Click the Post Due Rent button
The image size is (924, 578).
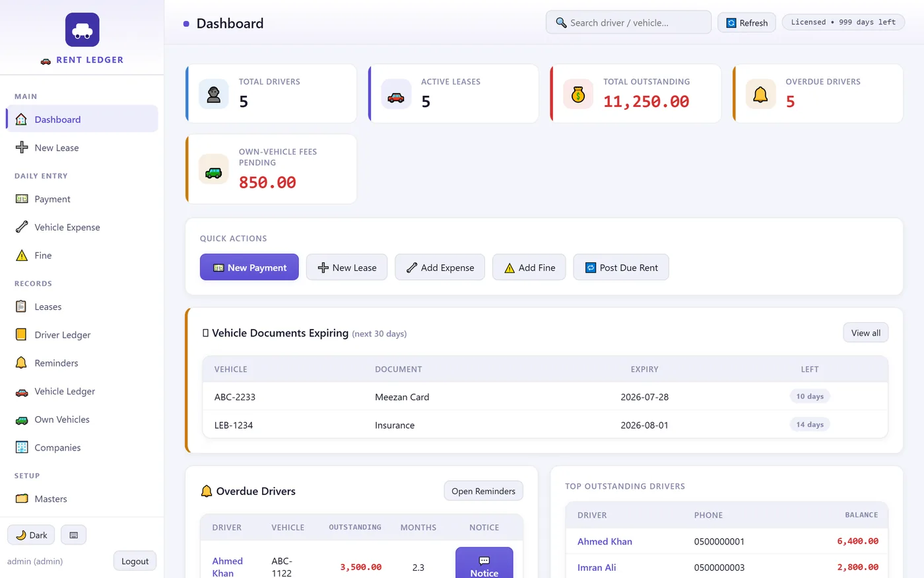621,267
